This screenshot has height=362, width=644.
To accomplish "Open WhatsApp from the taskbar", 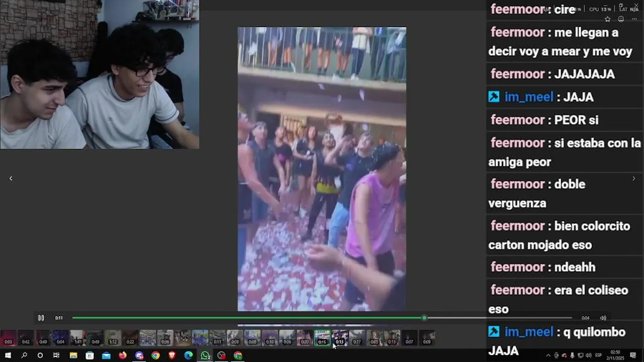I will point(205,355).
